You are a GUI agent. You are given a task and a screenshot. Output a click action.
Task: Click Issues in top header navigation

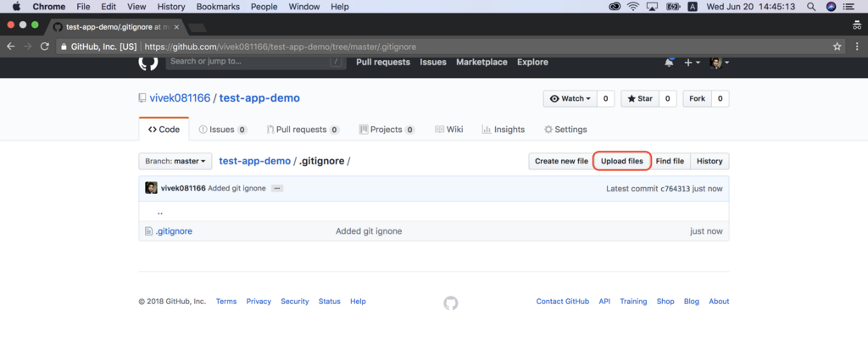tap(433, 62)
